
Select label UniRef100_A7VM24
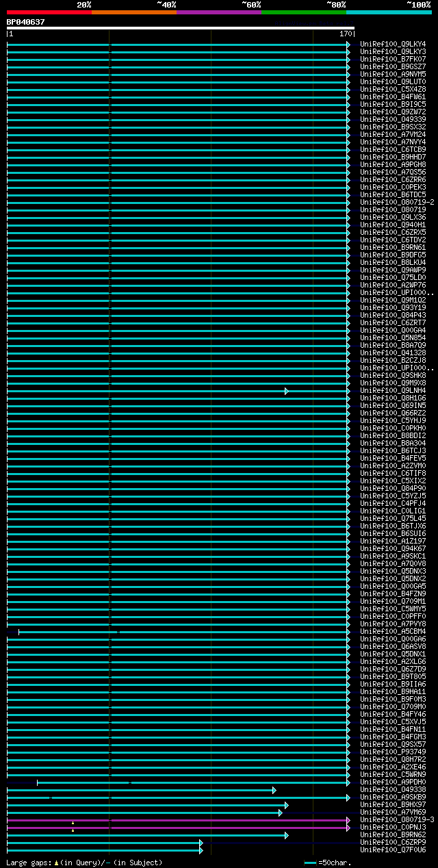pos(393,135)
